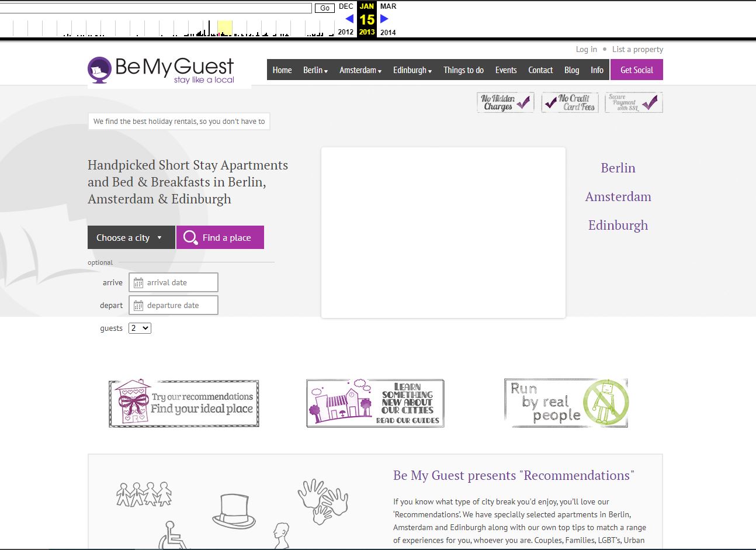Click the Secure Payment with SSL badge

(x=633, y=103)
